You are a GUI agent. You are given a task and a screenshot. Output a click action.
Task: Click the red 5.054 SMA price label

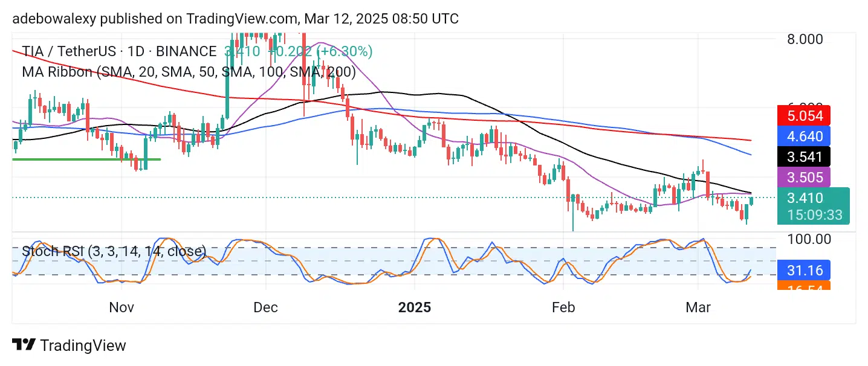tap(803, 115)
